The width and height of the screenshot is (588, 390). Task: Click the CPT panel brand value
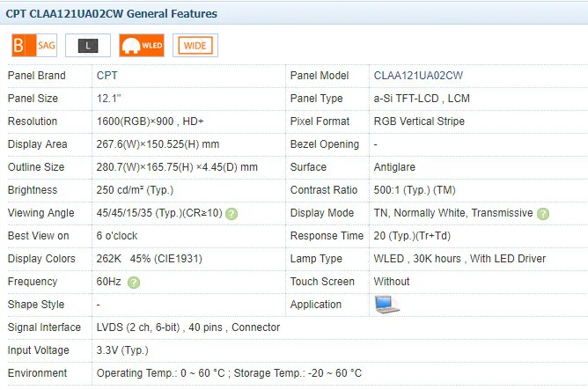coord(107,76)
